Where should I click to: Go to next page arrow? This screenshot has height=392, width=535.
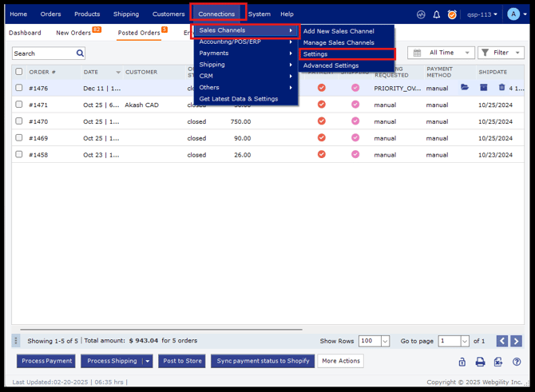tap(516, 341)
